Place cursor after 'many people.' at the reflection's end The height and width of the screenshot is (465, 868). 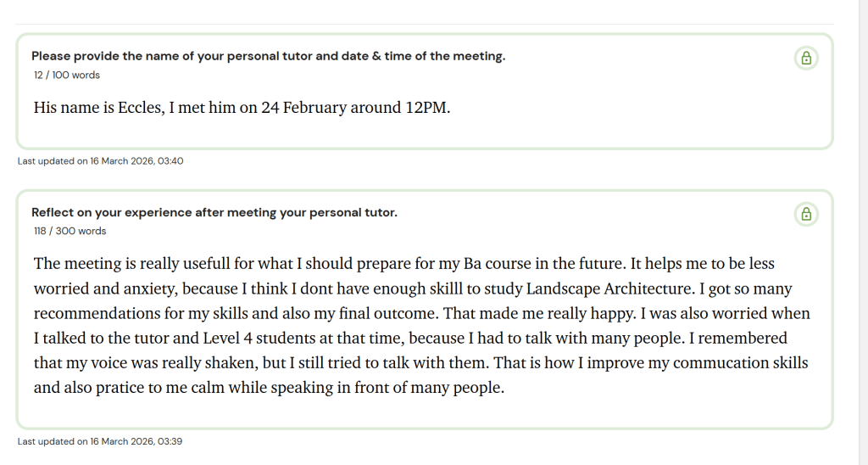pos(506,389)
